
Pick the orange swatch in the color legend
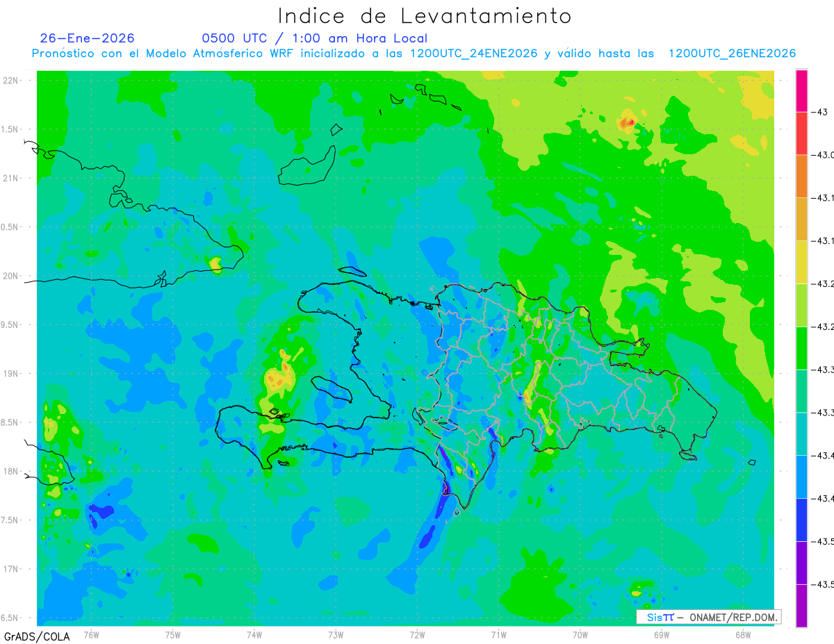point(801,176)
